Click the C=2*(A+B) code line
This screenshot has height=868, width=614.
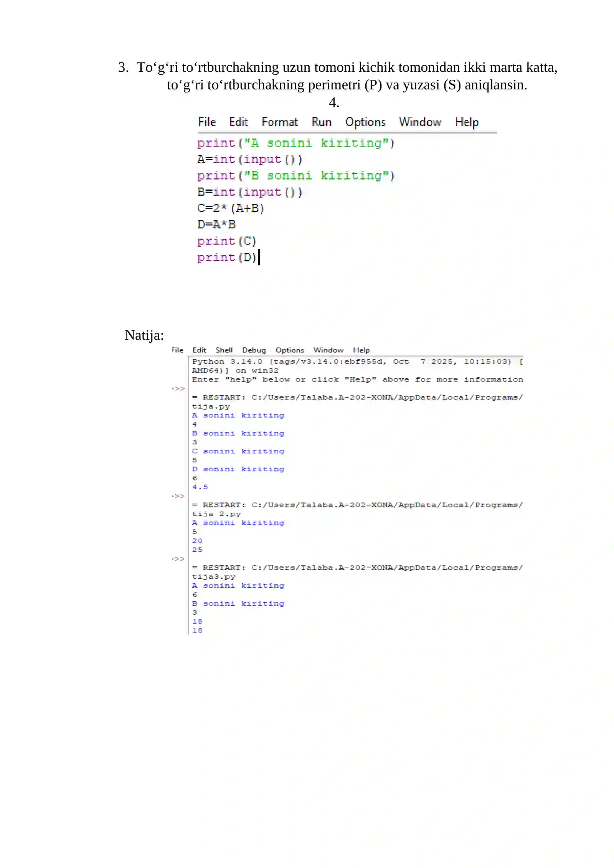[x=231, y=208]
